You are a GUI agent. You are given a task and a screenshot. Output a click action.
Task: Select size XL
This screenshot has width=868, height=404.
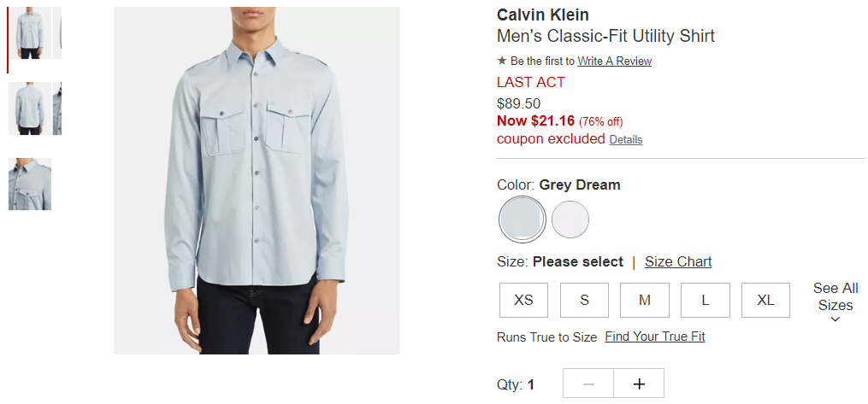tap(765, 300)
